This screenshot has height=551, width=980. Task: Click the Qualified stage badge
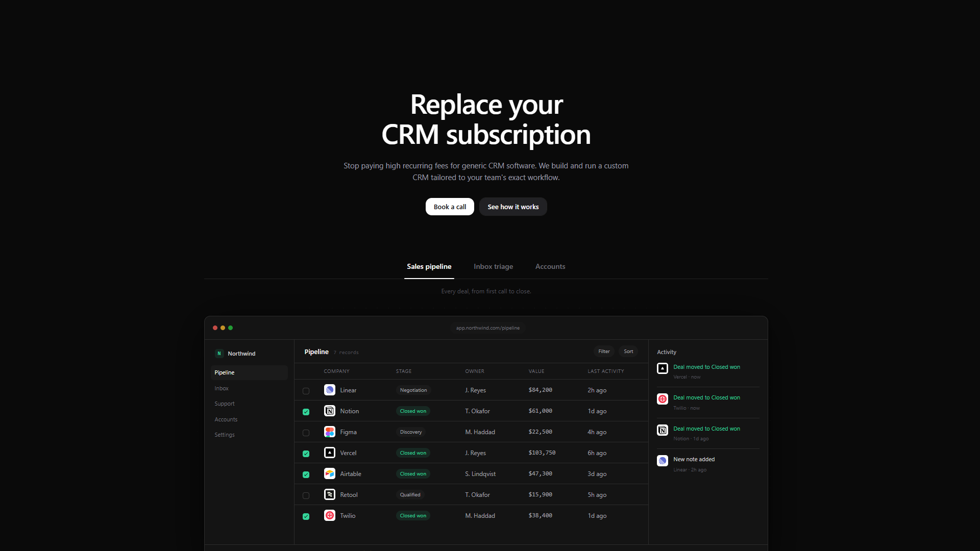410,495
